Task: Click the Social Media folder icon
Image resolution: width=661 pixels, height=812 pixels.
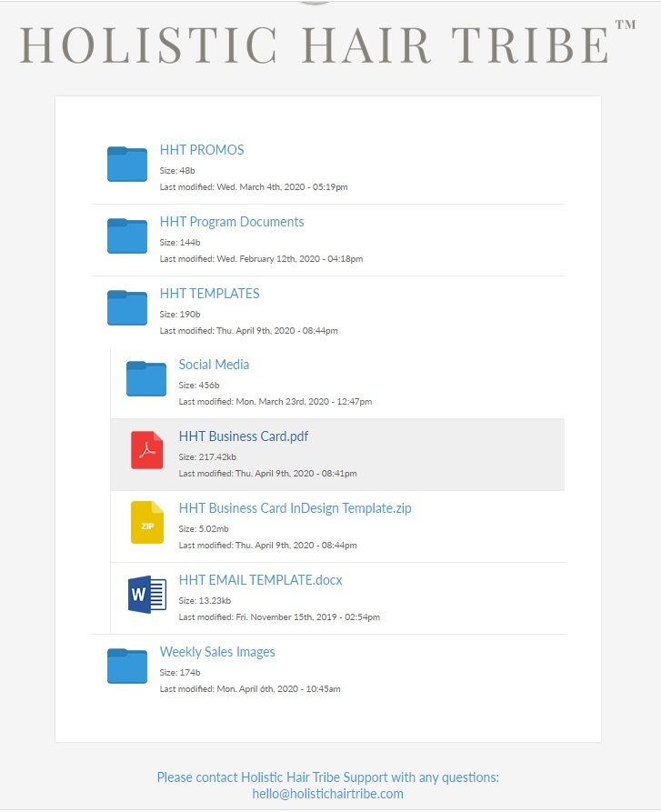Action: click(x=146, y=379)
